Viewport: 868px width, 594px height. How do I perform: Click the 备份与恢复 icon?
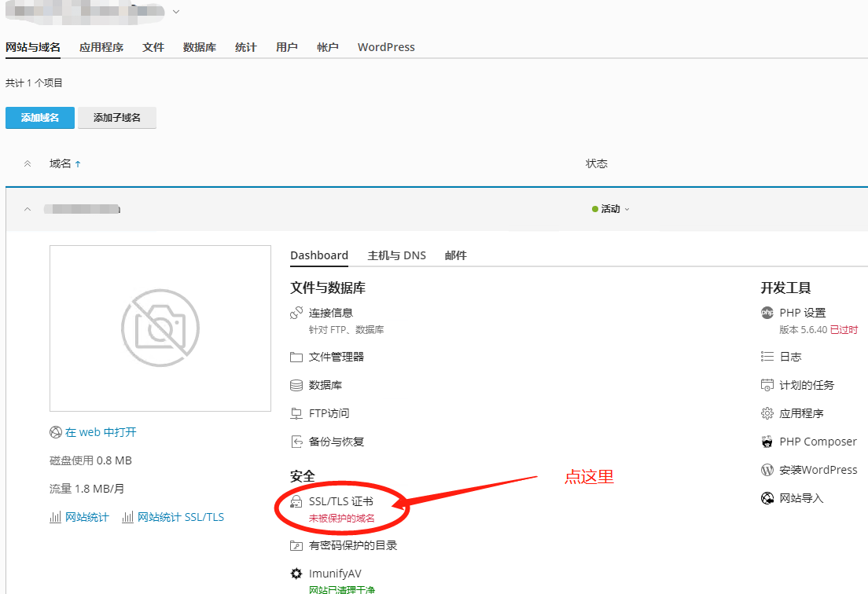[296, 442]
